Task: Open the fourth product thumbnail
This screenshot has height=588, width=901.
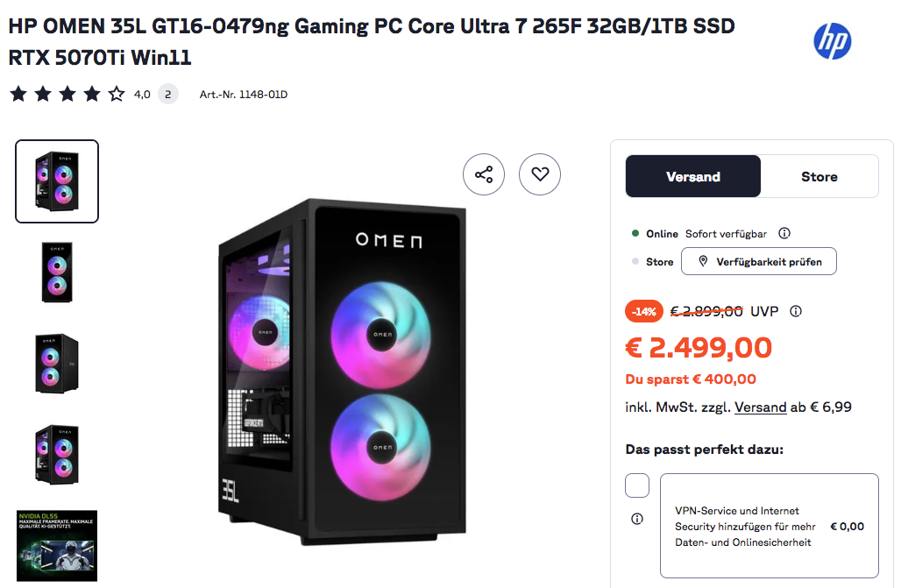Action: pos(57,454)
